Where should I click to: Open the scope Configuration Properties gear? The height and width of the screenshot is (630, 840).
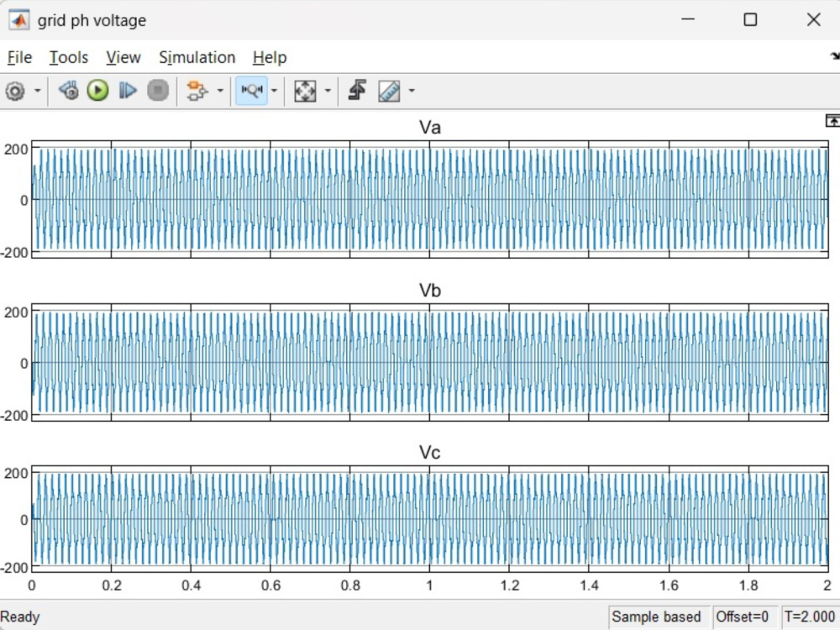pyautogui.click(x=15, y=91)
